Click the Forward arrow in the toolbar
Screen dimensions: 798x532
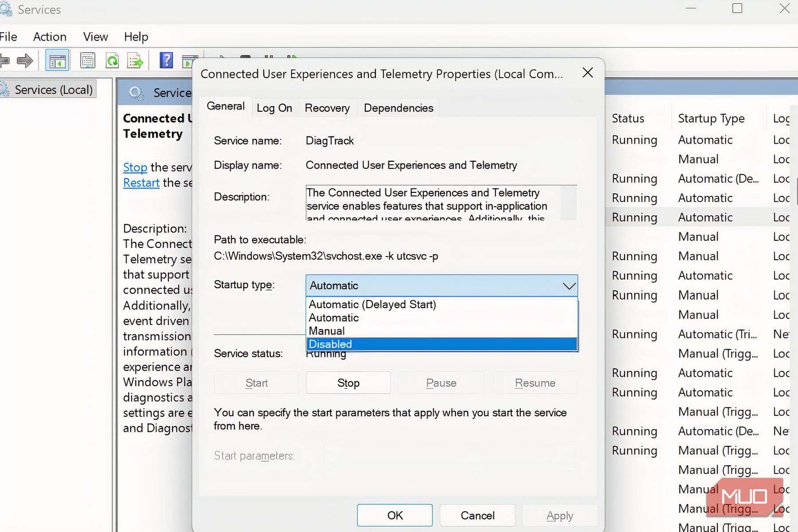tap(25, 60)
